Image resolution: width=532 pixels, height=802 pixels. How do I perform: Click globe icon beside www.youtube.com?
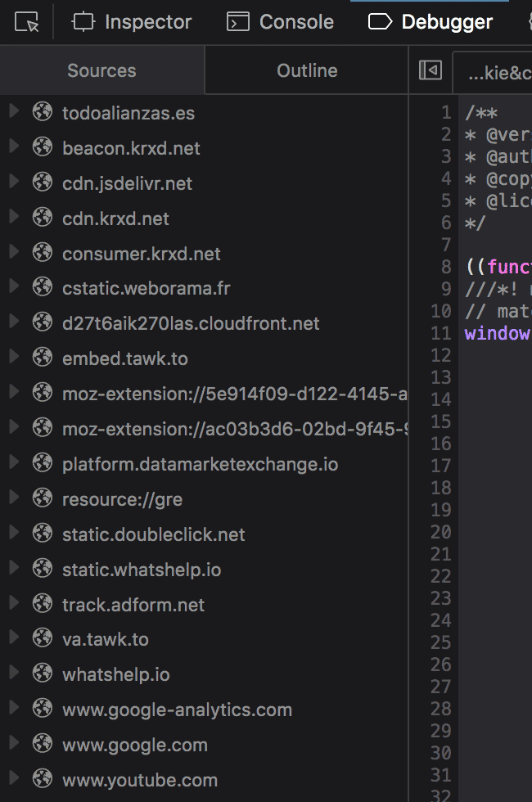point(43,780)
